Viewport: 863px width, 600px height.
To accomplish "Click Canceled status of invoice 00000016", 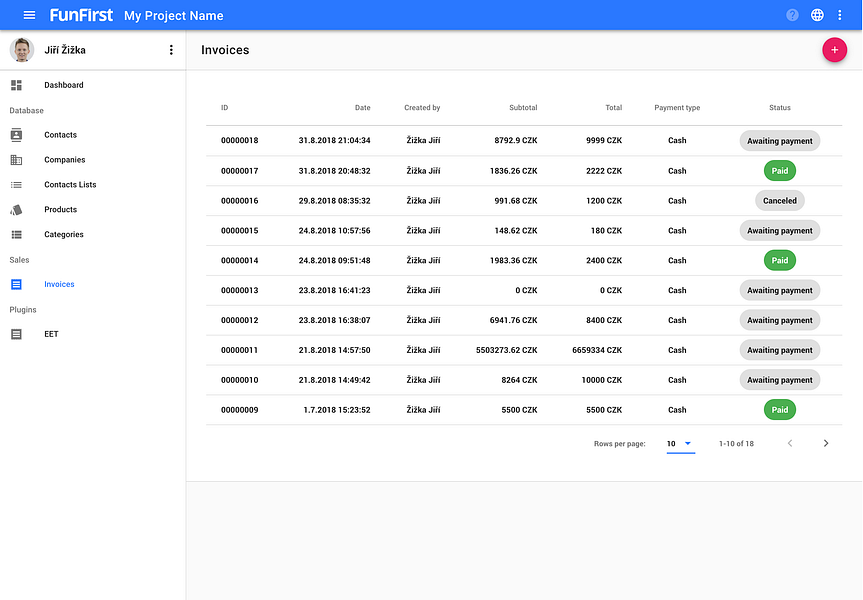I will point(779,201).
